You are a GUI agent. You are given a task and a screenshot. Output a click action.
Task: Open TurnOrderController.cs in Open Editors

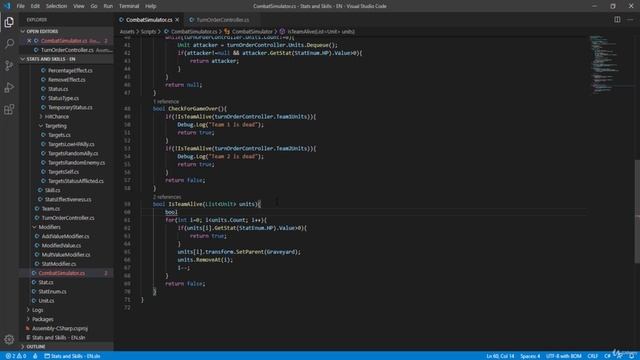67,50
